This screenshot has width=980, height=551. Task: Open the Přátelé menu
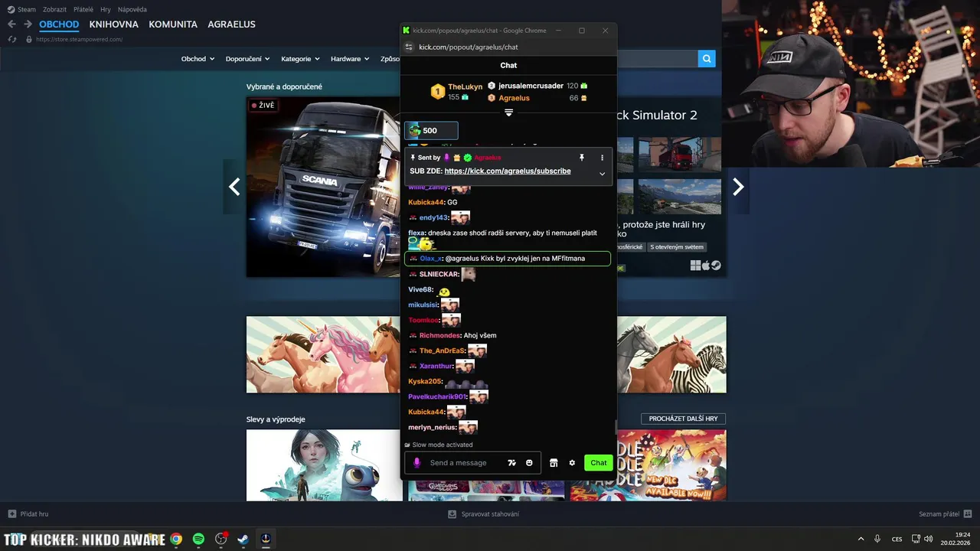[83, 9]
